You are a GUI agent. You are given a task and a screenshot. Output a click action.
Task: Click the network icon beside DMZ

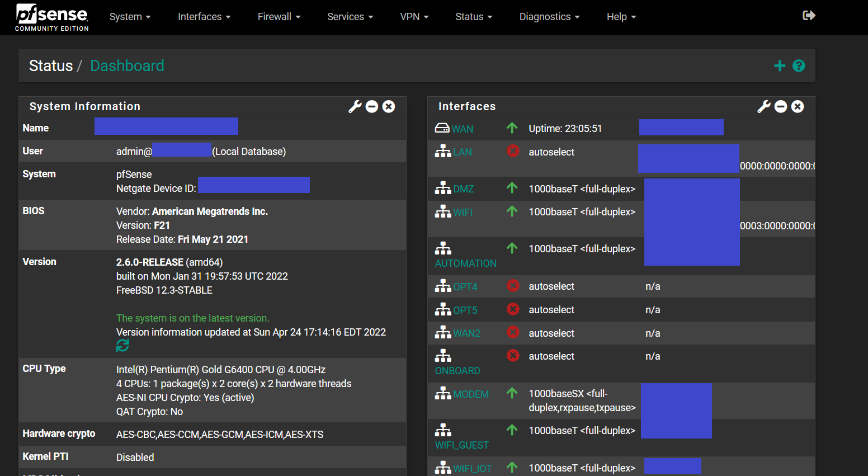tap(443, 188)
